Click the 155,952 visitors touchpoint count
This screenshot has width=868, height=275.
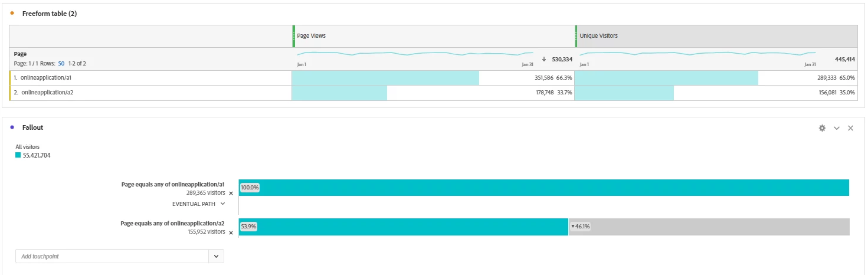(207, 232)
